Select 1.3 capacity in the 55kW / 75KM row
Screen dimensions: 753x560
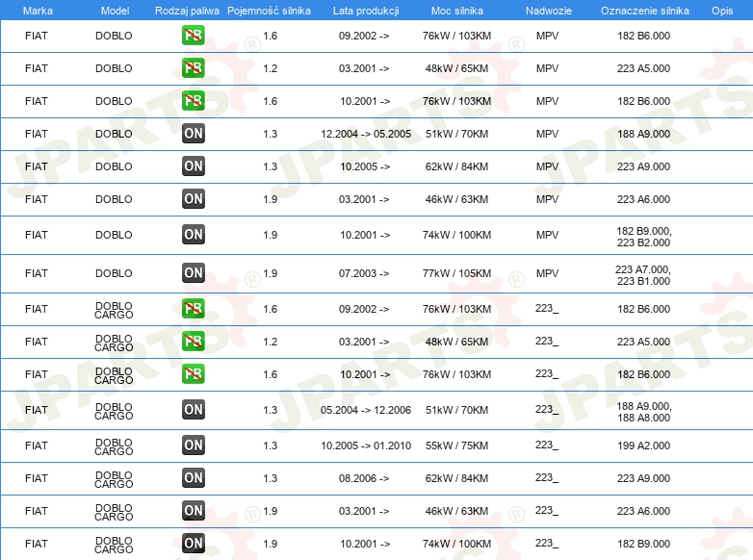click(x=270, y=445)
